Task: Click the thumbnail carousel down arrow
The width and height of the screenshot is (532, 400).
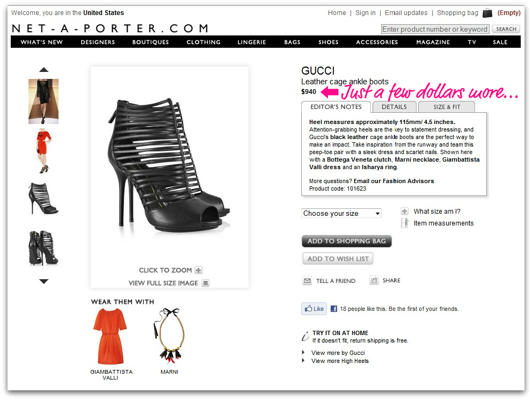Action: click(x=44, y=281)
